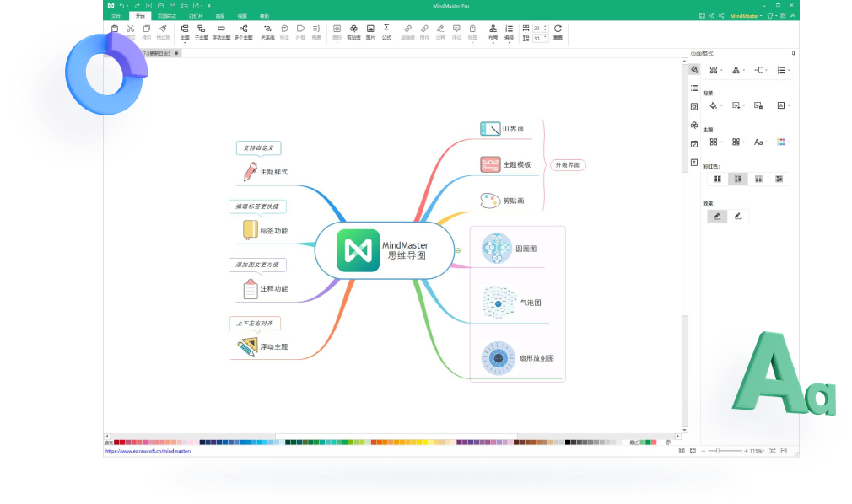The image size is (852, 504).
Task: Open the edrawsoft.cn/mindmaster link
Action: coord(148,452)
